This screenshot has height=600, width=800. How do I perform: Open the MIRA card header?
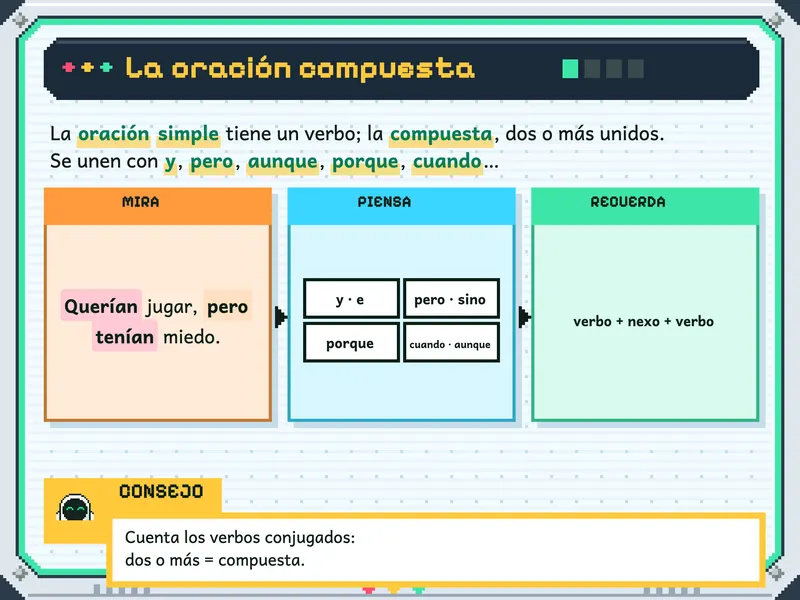pos(158,206)
